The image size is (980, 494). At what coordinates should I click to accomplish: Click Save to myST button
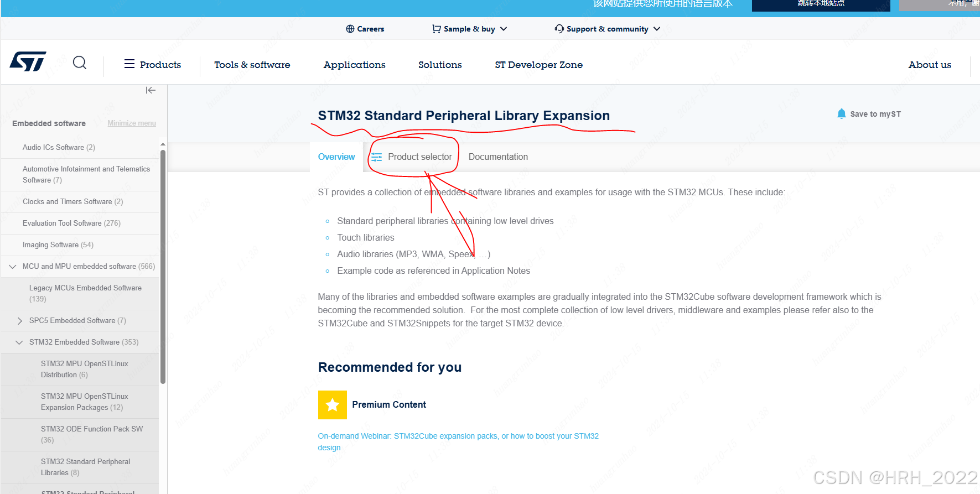[x=869, y=114]
